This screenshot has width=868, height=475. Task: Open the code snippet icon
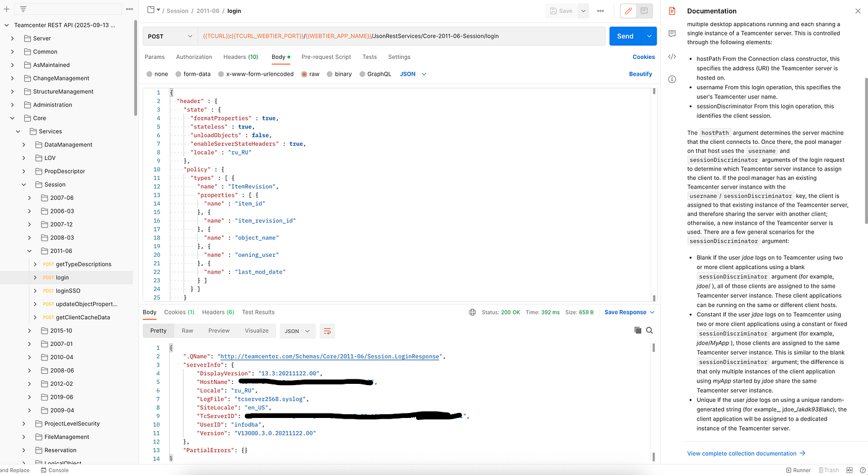coord(672,56)
